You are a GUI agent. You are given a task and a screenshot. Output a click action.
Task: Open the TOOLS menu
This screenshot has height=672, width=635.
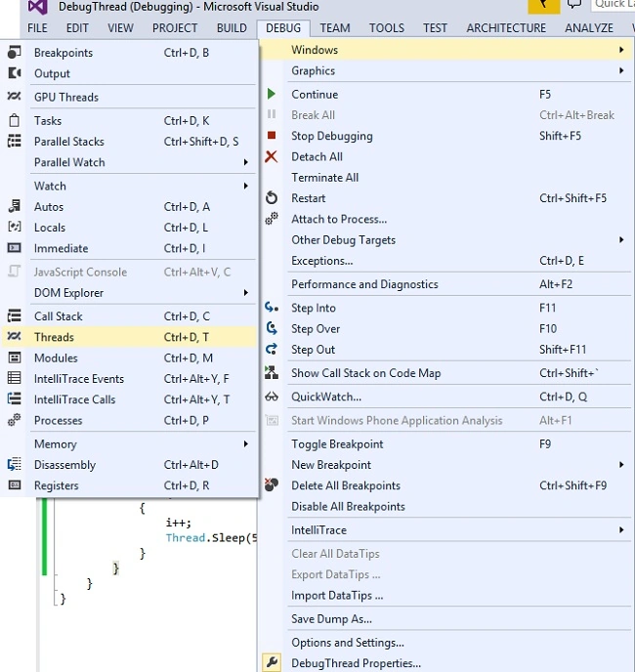coord(387,28)
